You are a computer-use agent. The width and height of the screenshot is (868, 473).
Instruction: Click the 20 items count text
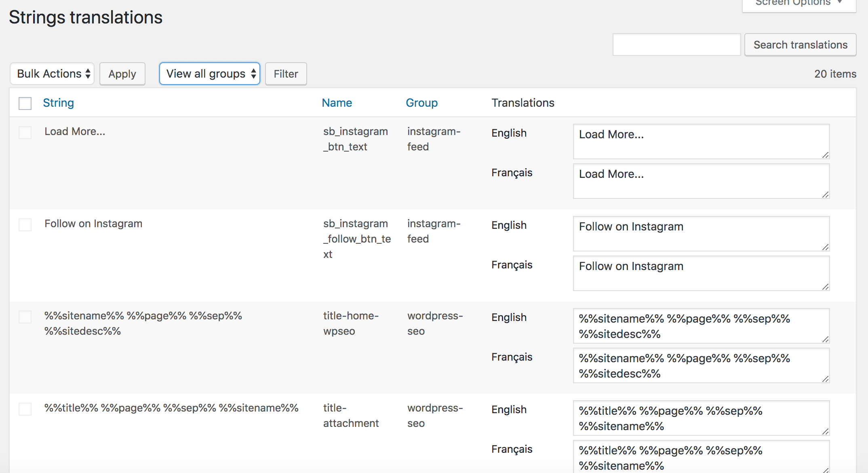coord(835,74)
